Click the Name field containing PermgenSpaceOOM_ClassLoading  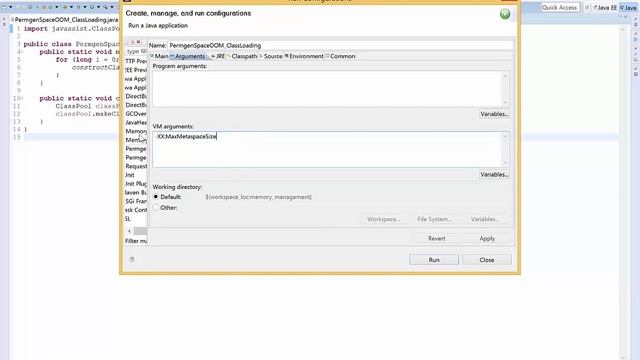340,45
